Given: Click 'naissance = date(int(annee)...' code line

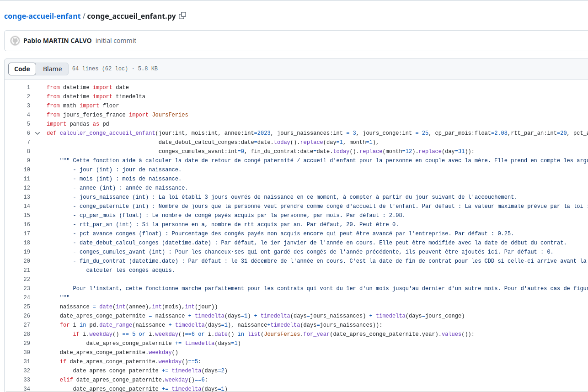Looking at the screenshot, I should point(139,307).
